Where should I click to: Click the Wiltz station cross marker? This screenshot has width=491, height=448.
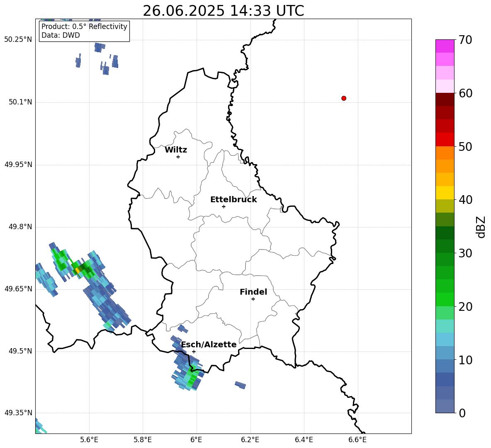pyautogui.click(x=178, y=157)
